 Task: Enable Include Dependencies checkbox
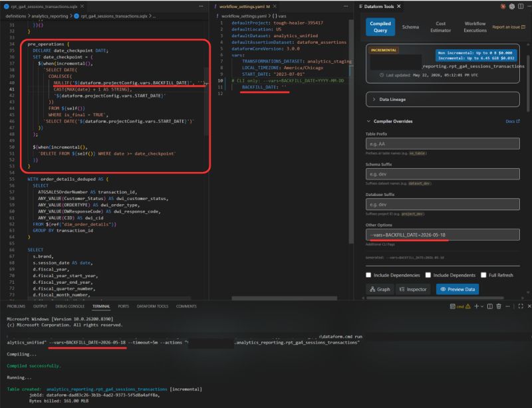[x=368, y=275]
